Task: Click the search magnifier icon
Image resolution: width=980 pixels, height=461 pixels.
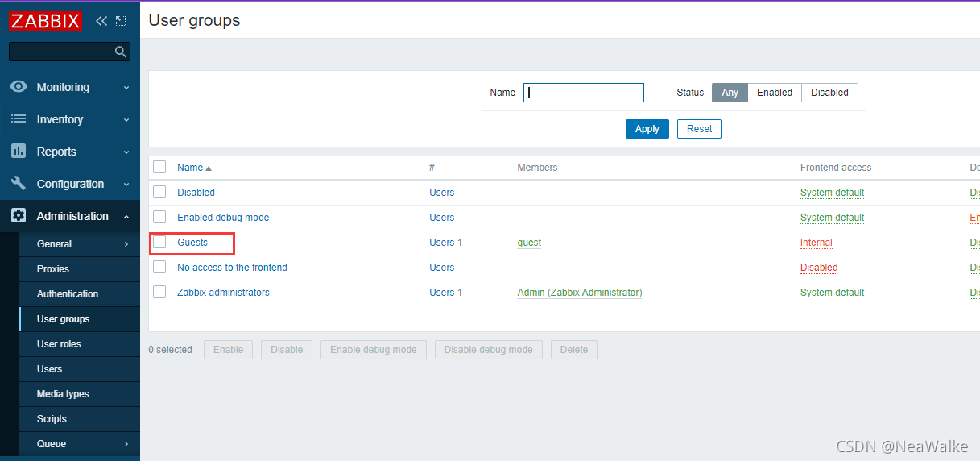Action: (121, 52)
